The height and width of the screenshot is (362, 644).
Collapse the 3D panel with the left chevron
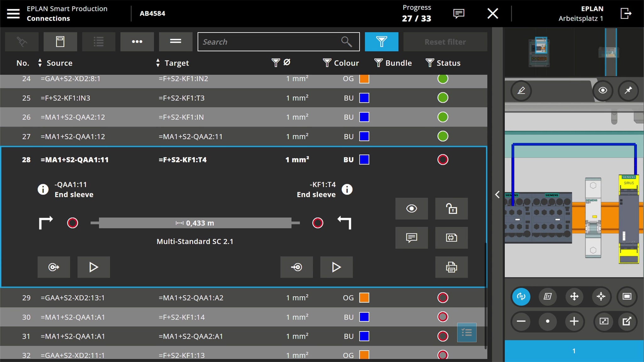[x=497, y=195]
